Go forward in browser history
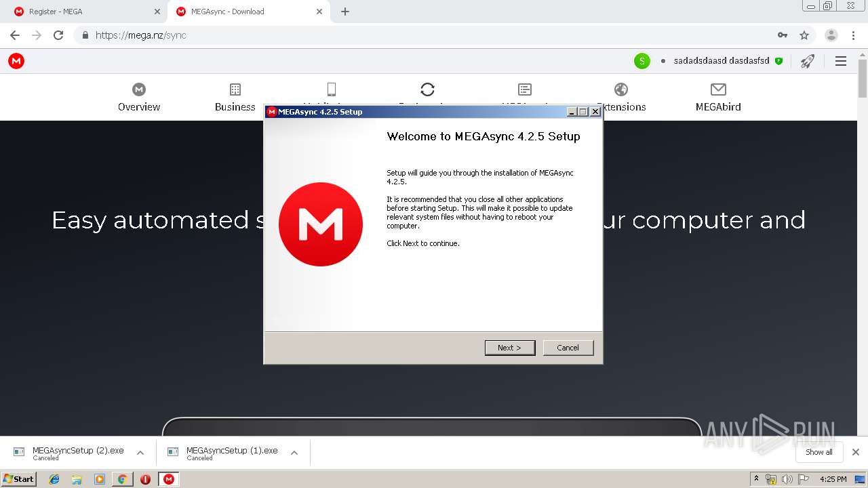 [37, 35]
